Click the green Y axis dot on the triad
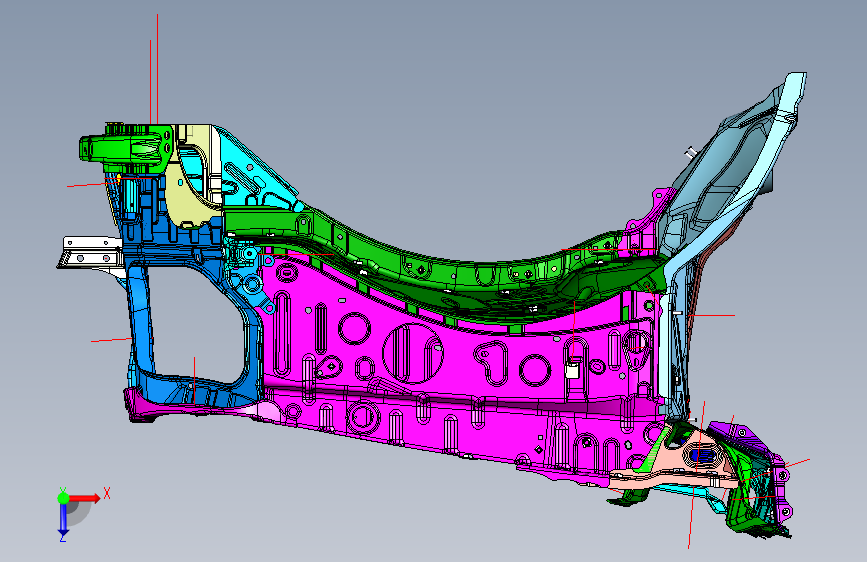 (63, 498)
